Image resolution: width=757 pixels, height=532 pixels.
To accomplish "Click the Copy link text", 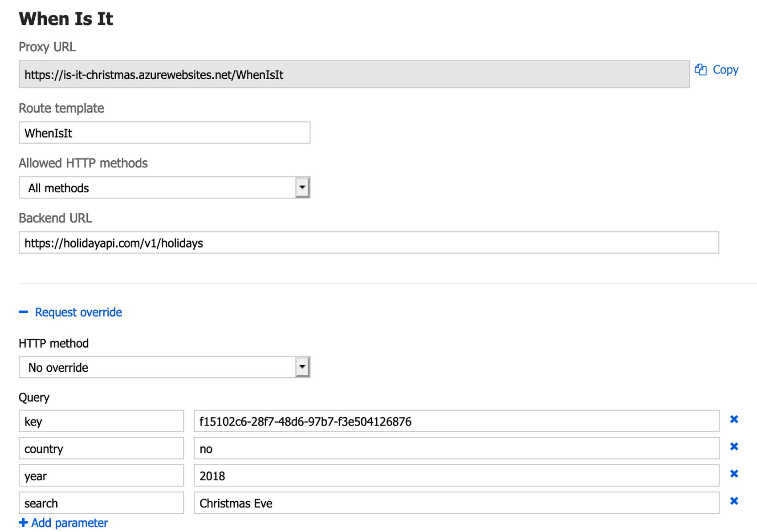I will (725, 70).
